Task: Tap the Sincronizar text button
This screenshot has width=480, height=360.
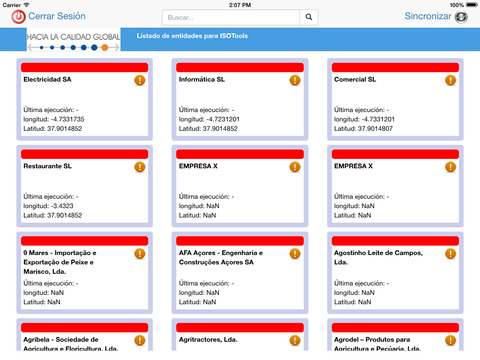Action: coord(428,16)
